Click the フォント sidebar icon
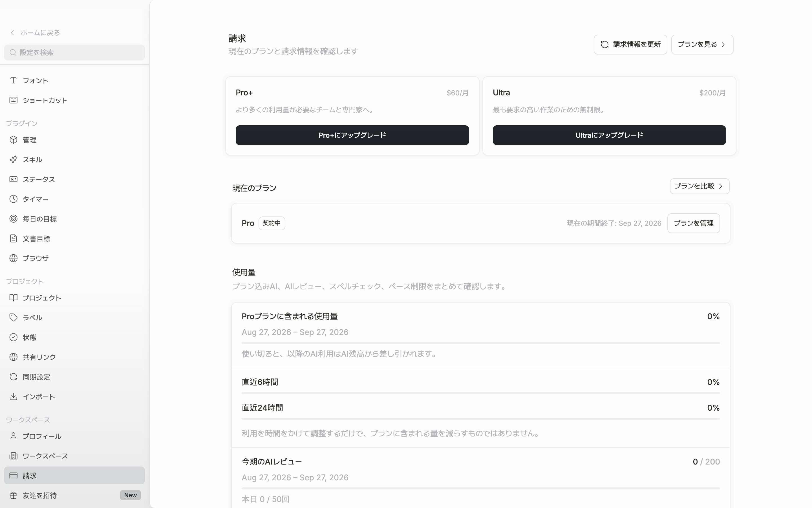Screen dimensions: 812x508 coord(14,80)
